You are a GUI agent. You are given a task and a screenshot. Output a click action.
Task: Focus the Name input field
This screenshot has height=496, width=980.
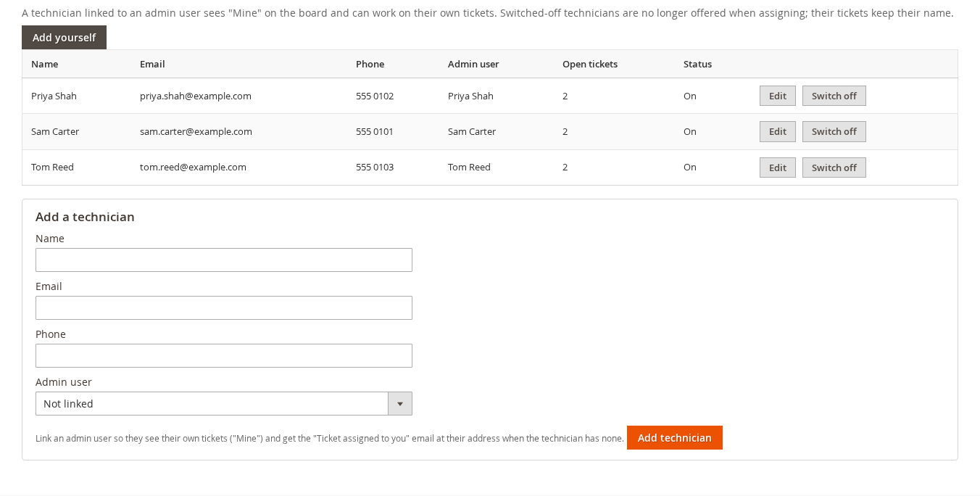(224, 260)
